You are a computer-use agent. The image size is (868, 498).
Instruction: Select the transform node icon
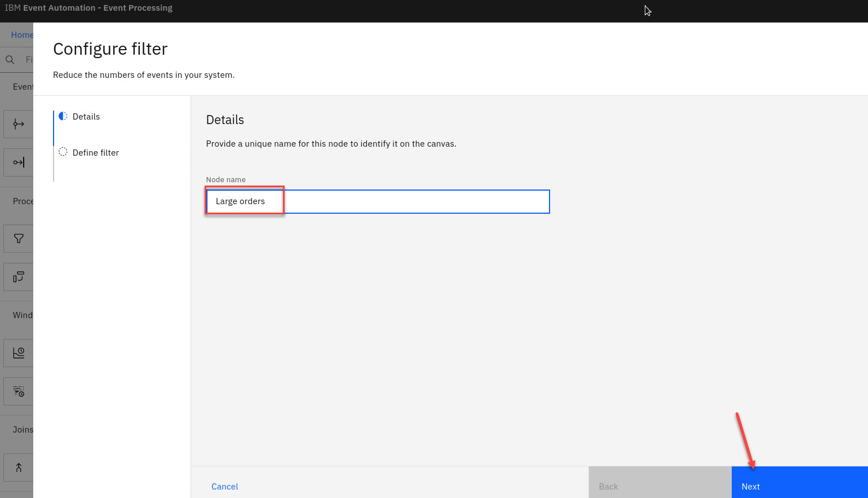(x=19, y=277)
